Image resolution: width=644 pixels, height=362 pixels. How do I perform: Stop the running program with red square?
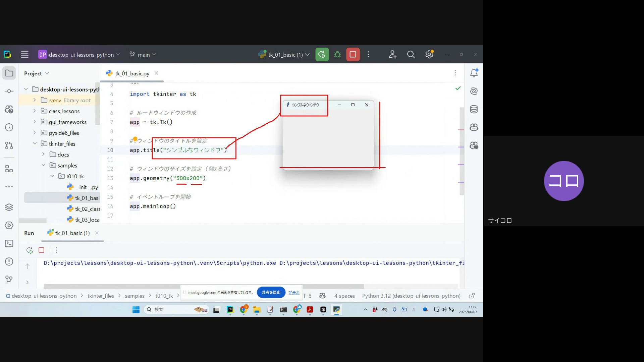353,55
